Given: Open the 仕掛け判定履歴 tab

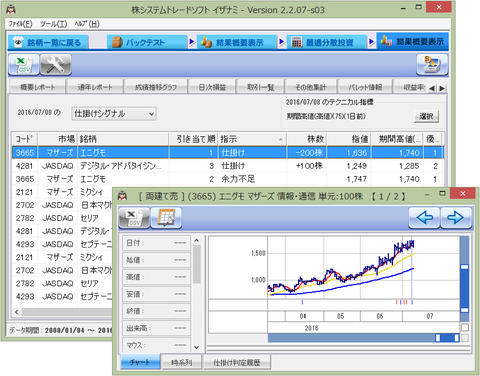Looking at the screenshot, I should click(237, 362).
